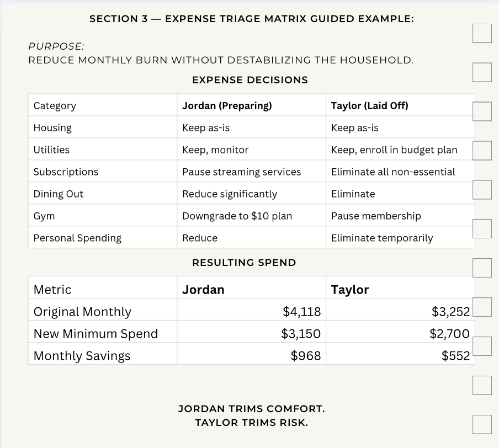Check the box beside the Resulting Spend heading
This screenshot has width=499, height=448.
coord(482,268)
